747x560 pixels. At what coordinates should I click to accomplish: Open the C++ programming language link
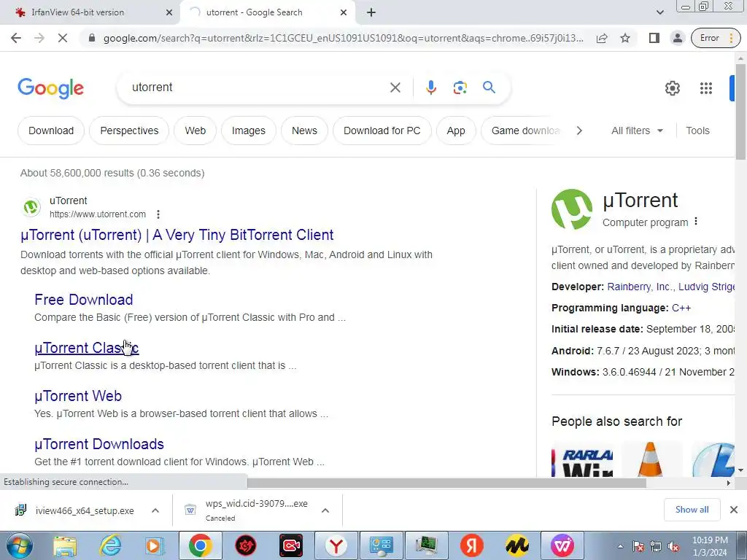pyautogui.click(x=681, y=308)
